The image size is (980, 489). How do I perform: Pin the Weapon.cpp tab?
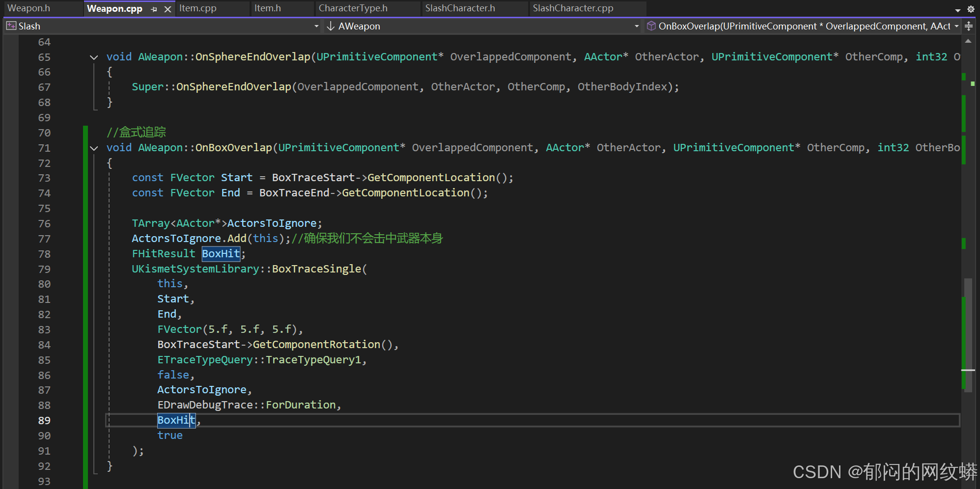tap(154, 9)
